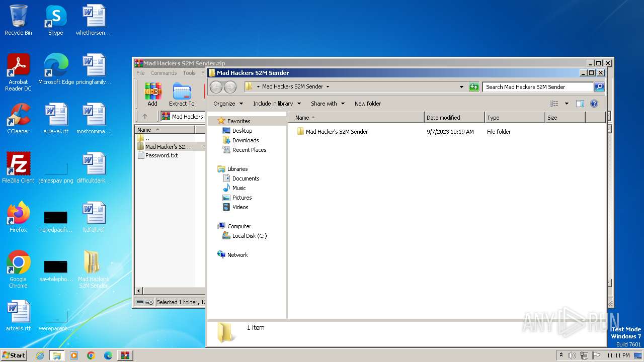This screenshot has height=362, width=644.
Task: Click the green Refresh address button
Action: click(473, 87)
